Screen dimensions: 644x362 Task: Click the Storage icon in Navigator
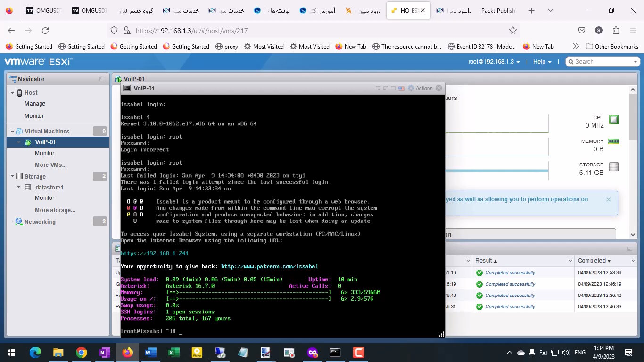click(19, 176)
